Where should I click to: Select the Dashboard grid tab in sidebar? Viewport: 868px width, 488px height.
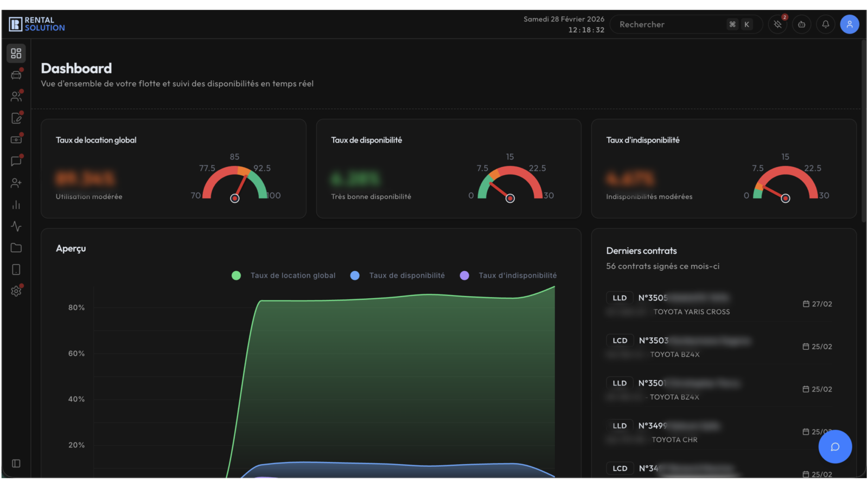(16, 53)
